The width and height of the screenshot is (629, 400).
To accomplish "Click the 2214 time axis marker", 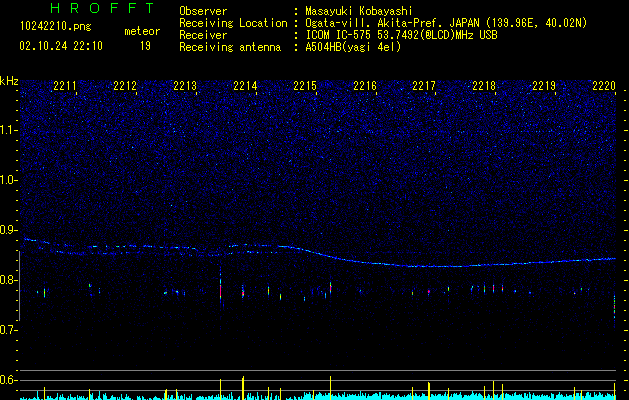I will pos(245,86).
